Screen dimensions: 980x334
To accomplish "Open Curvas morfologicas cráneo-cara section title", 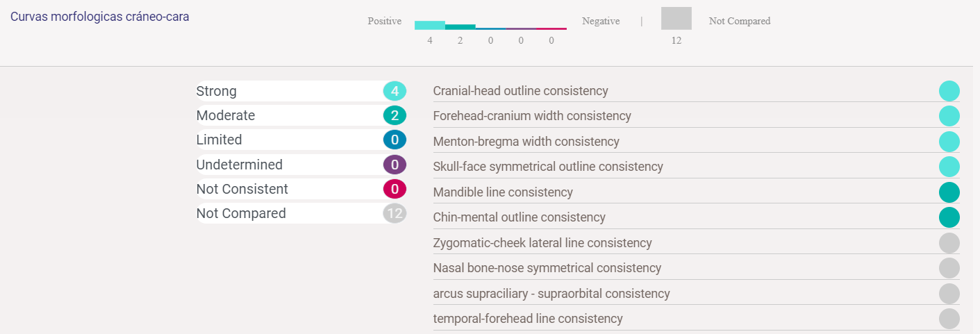I will (x=99, y=17).
